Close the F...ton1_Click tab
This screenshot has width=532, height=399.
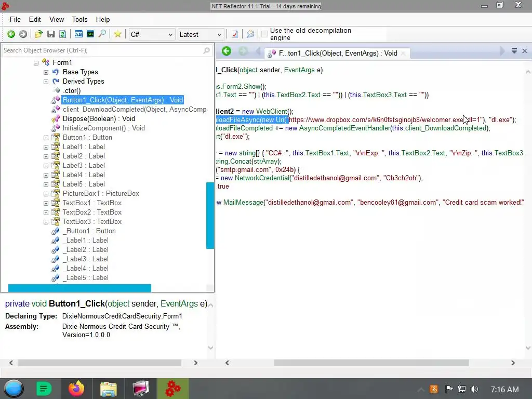[x=403, y=54]
